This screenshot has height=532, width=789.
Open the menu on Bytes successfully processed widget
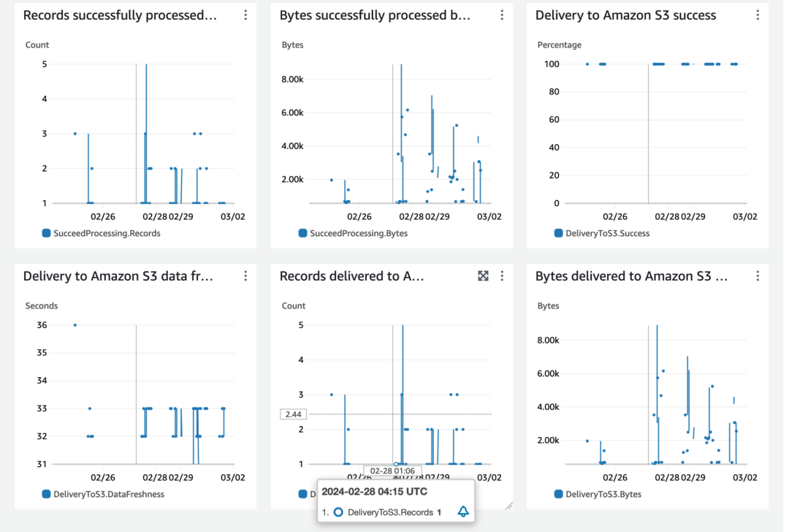[502, 15]
